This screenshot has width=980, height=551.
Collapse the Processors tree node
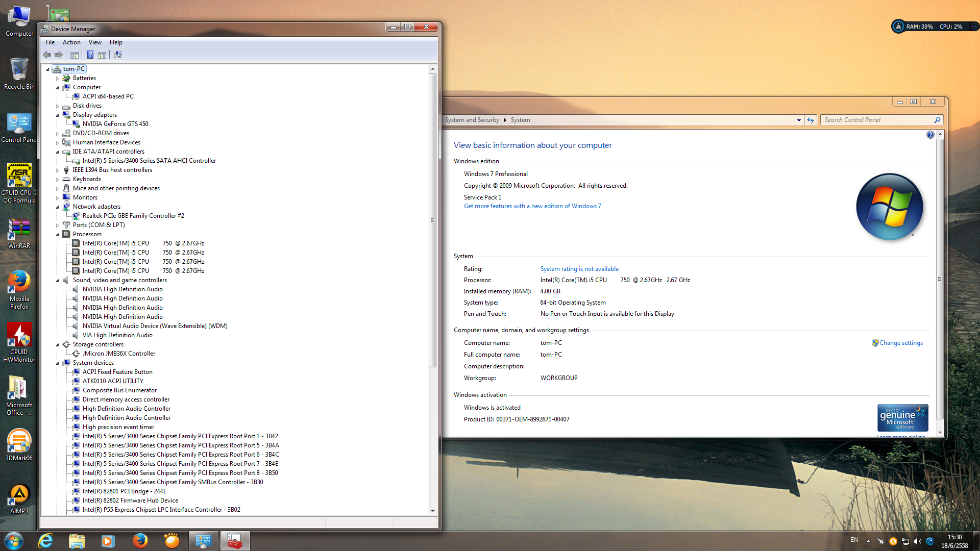click(58, 235)
